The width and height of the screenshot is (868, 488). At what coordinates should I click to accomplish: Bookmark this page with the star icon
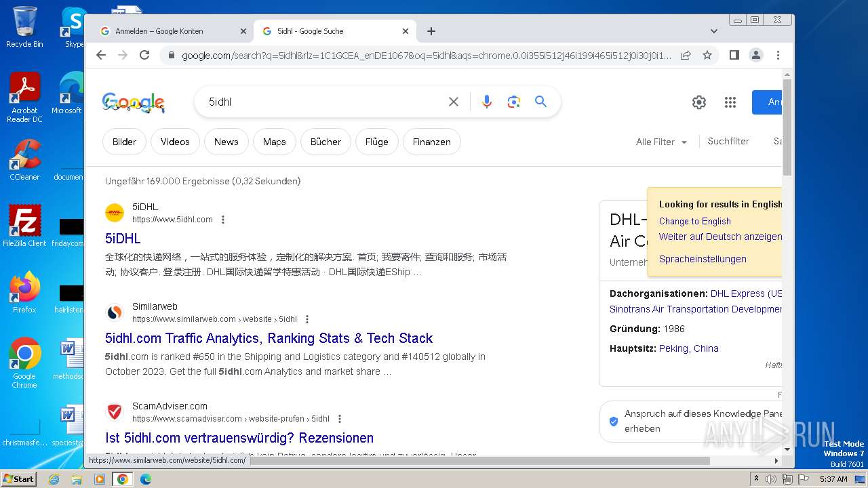coord(707,55)
